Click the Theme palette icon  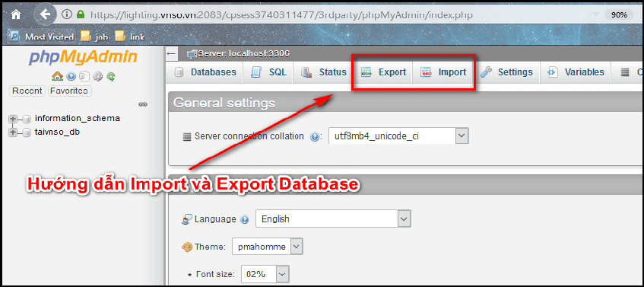186,247
